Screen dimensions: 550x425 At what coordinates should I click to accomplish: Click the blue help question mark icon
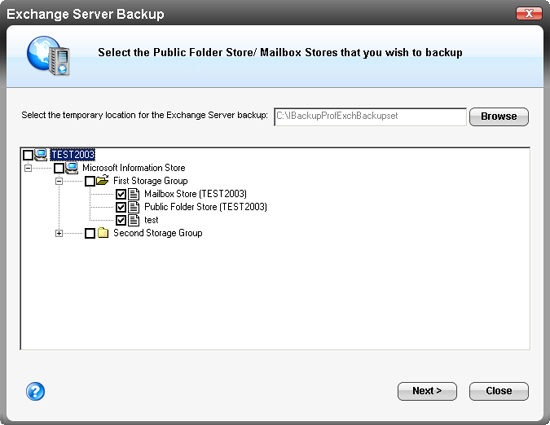pyautogui.click(x=35, y=391)
